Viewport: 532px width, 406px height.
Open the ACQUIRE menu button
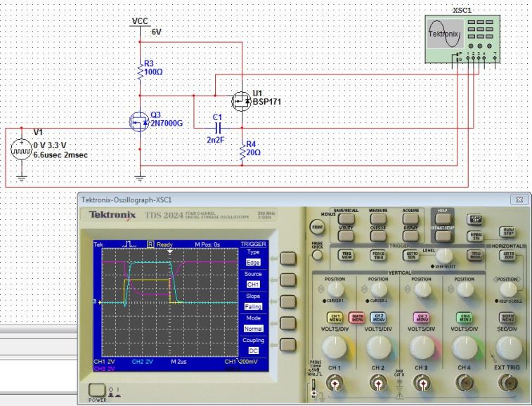click(410, 219)
